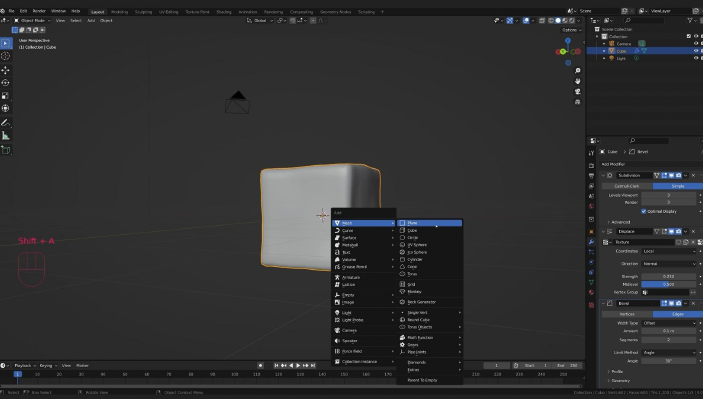Open the Material properties tab icon

591,292
